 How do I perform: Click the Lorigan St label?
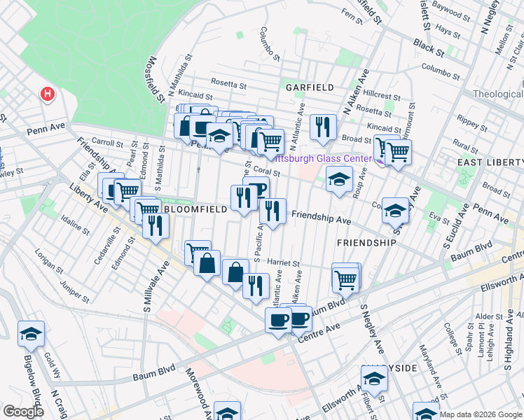click(49, 261)
